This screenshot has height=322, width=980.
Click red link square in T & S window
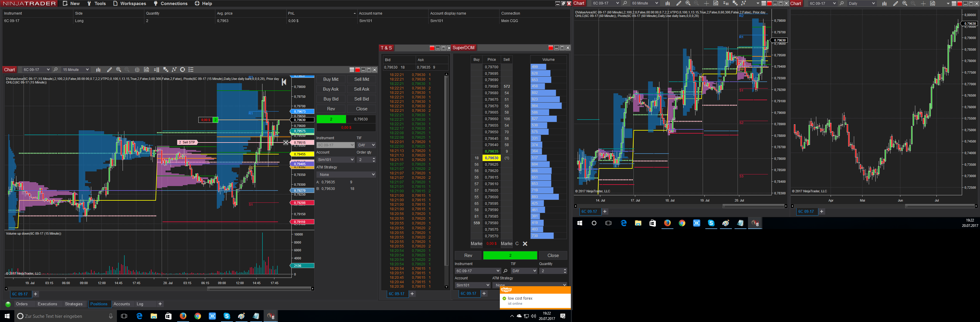[432, 48]
